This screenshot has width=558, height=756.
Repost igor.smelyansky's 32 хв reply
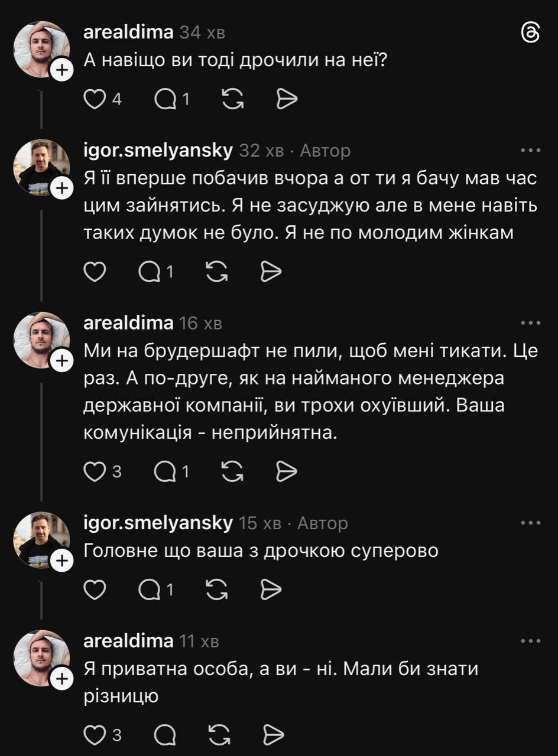coord(217,271)
